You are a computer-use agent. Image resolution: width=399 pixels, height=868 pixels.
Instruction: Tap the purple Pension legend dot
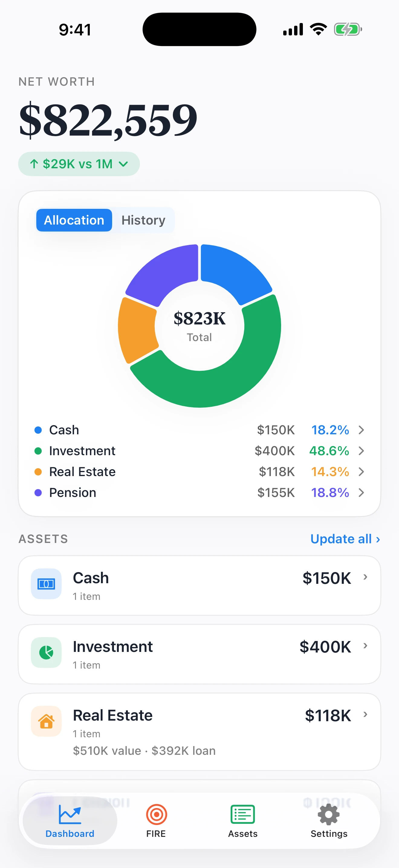click(38, 493)
